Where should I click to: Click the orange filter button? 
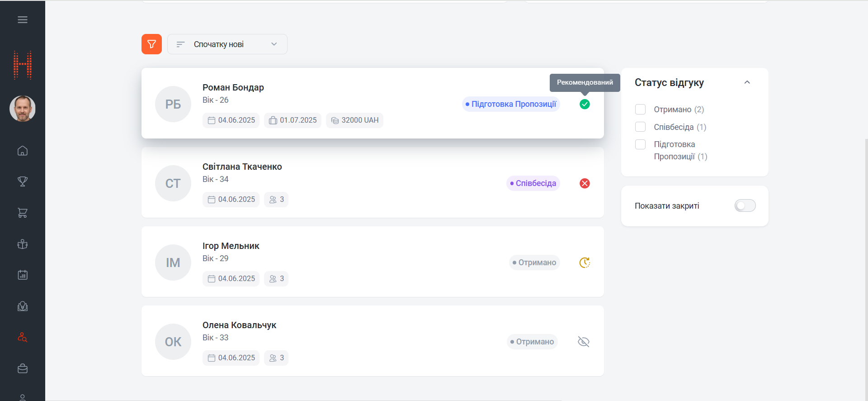pyautogui.click(x=151, y=44)
